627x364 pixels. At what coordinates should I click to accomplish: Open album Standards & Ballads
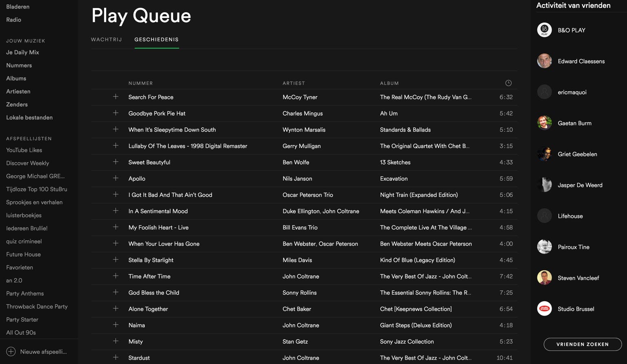405,130
